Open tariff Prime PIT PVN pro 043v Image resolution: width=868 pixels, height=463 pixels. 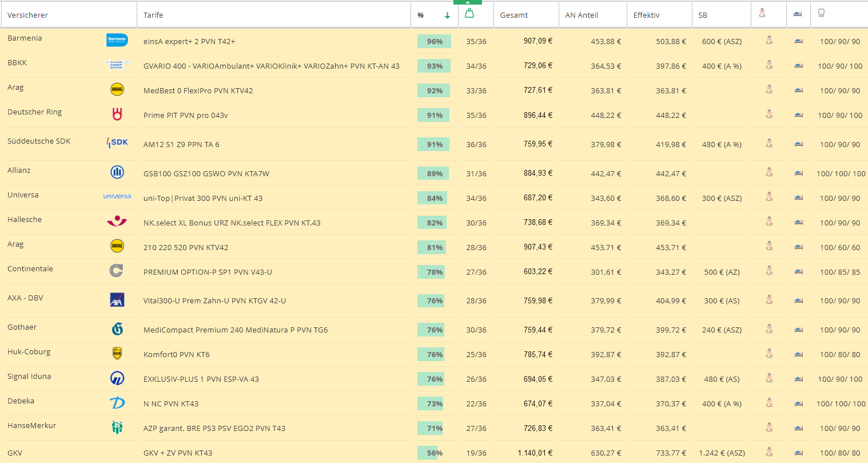(186, 115)
